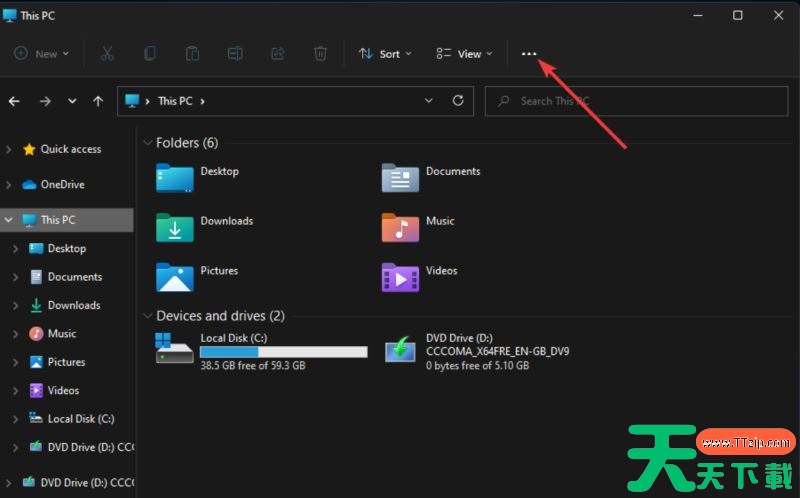
Task: Go forward with the right arrow
Action: point(45,102)
